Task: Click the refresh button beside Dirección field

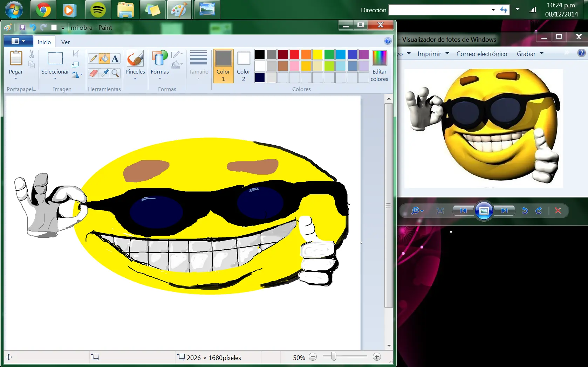Action: click(504, 10)
